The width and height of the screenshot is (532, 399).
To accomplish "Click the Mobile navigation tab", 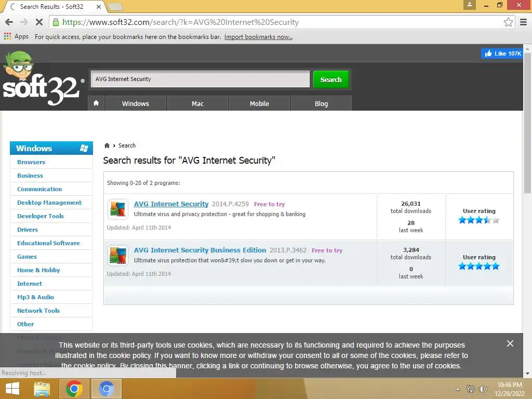I will pos(259,103).
